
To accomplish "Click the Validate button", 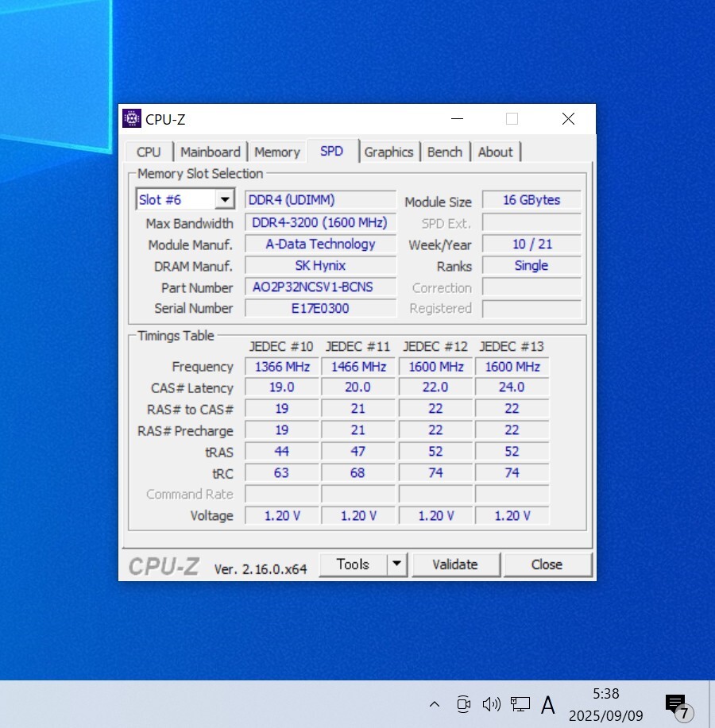I will pos(455,564).
